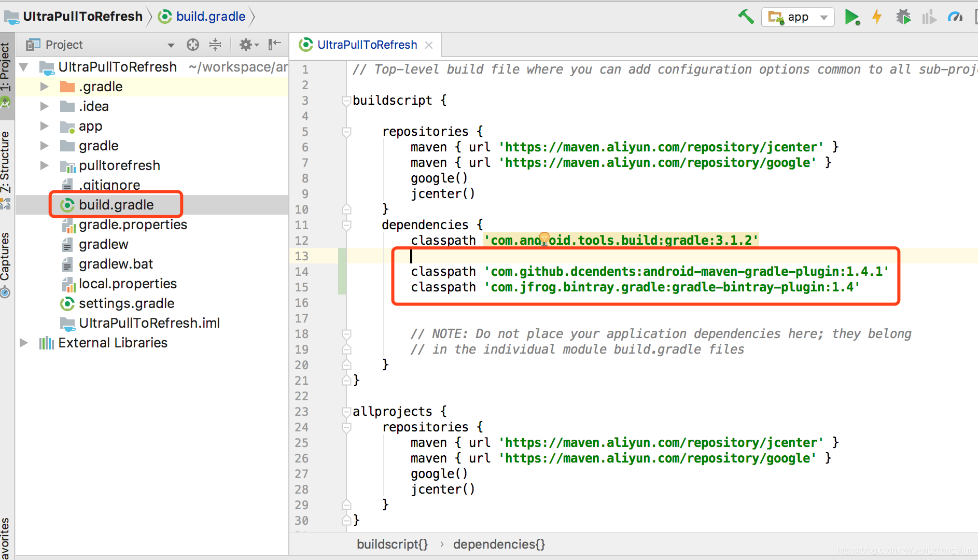Expand the pulltorefresh module
978x560 pixels.
(x=45, y=165)
